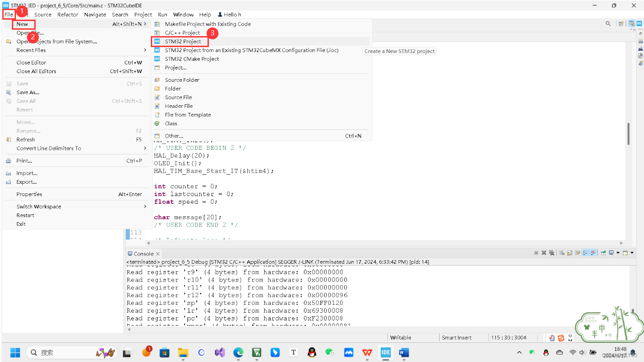Switch to the MX Device Configuration perspective
The width and height of the screenshot is (644, 362).
coord(639,23)
